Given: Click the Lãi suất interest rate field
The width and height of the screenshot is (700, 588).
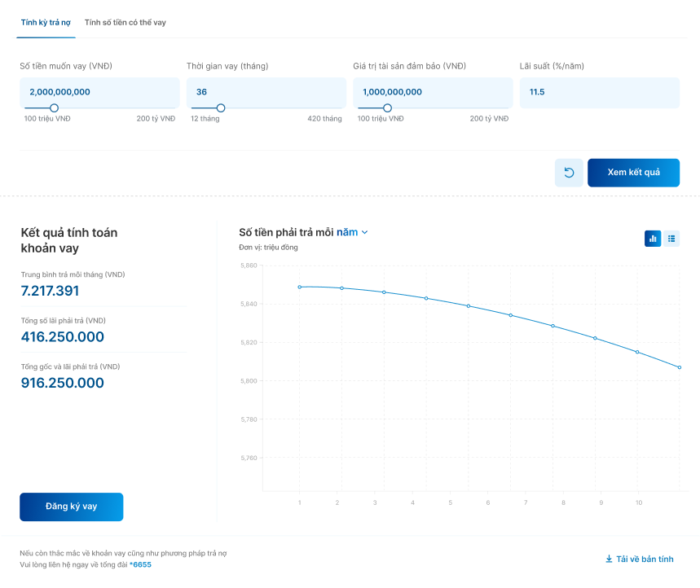Looking at the screenshot, I should 599,92.
